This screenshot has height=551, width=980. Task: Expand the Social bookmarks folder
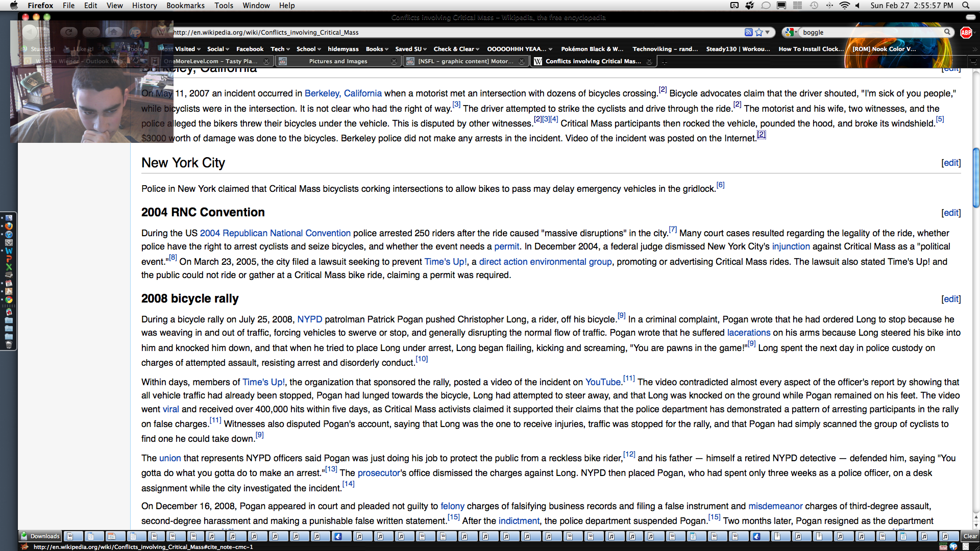218,49
